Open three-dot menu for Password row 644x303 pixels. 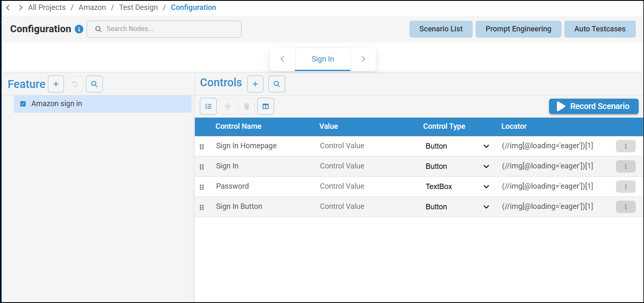click(625, 187)
